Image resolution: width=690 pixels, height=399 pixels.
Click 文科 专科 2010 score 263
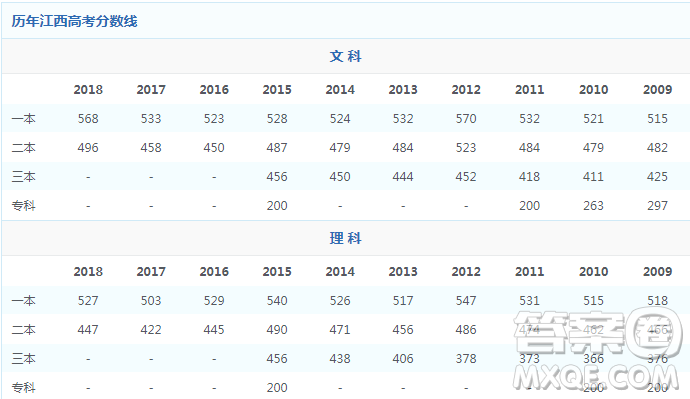[593, 205]
